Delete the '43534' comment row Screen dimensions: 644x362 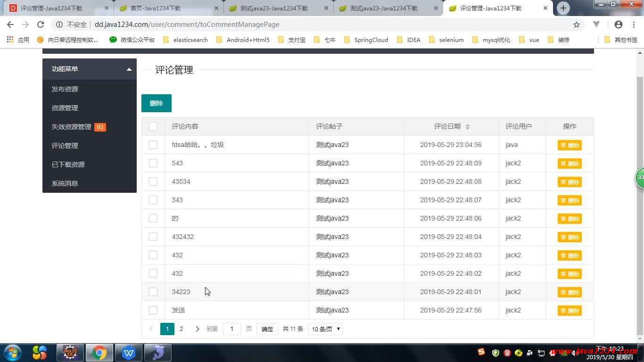point(570,182)
